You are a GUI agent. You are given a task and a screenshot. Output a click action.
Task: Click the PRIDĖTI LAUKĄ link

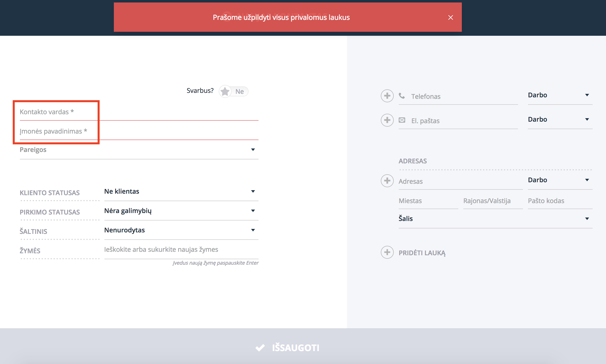[x=422, y=253]
